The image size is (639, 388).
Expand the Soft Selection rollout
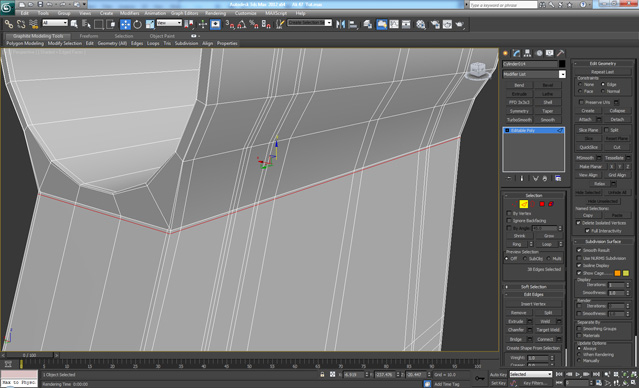pos(533,287)
